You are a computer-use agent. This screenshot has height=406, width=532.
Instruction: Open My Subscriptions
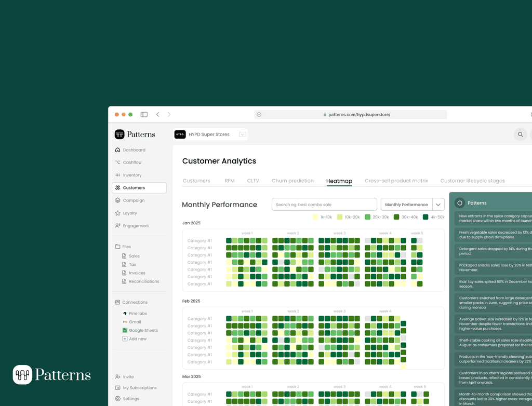click(136, 388)
